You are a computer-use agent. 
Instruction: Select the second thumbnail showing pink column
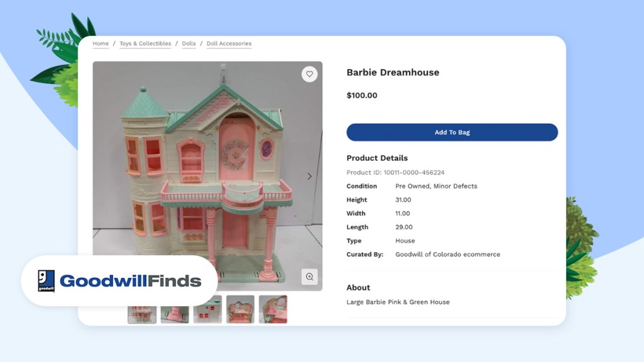(x=175, y=314)
